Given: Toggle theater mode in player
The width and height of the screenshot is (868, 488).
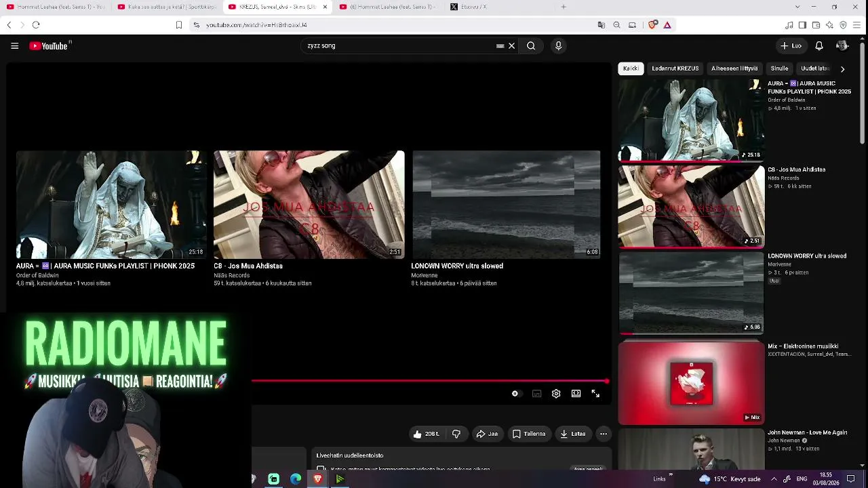Looking at the screenshot, I should click(576, 394).
